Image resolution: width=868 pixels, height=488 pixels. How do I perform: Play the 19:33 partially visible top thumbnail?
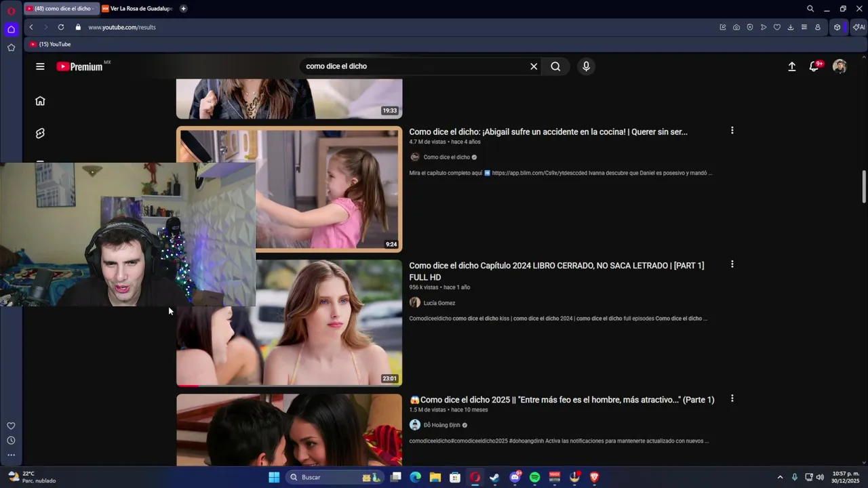click(x=289, y=98)
